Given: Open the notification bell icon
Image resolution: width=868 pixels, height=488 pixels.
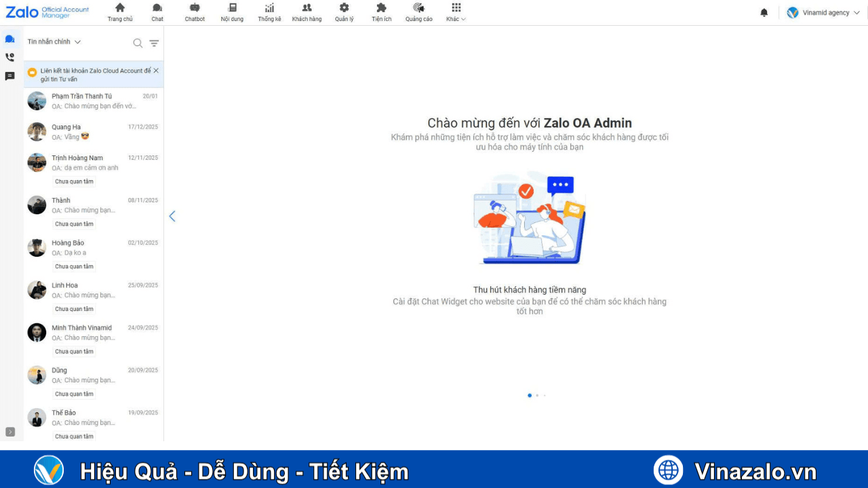Looking at the screenshot, I should [764, 12].
